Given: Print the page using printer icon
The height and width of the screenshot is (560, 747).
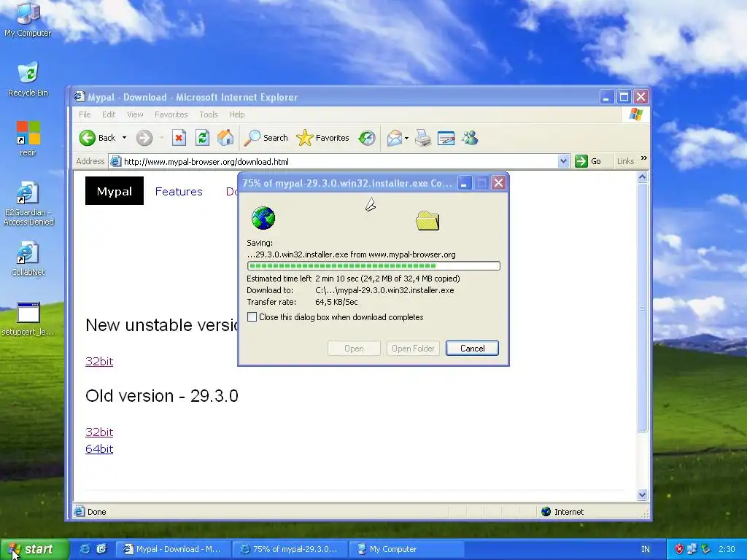Looking at the screenshot, I should (x=423, y=138).
